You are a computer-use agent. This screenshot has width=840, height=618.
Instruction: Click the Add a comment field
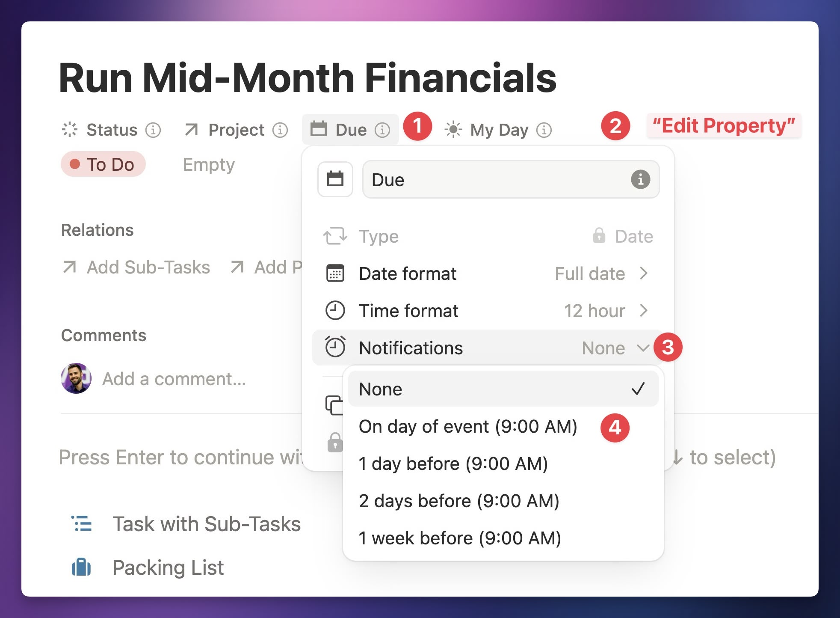click(174, 379)
